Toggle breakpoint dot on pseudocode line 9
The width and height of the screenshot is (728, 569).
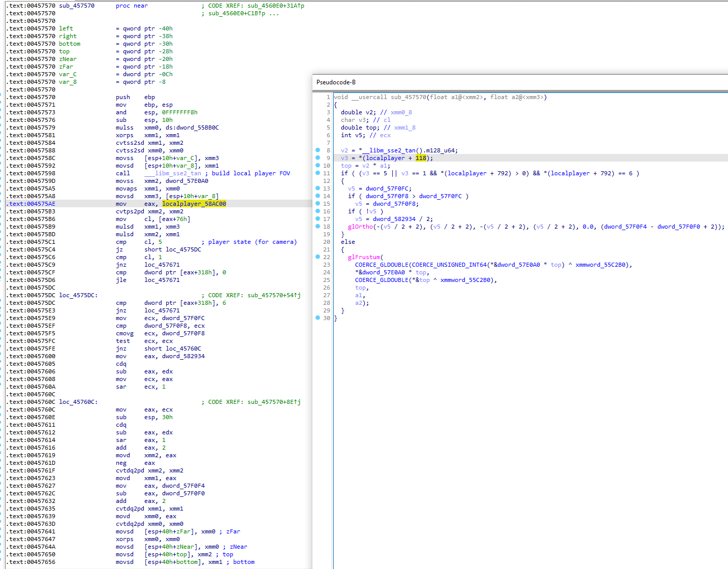(318, 158)
